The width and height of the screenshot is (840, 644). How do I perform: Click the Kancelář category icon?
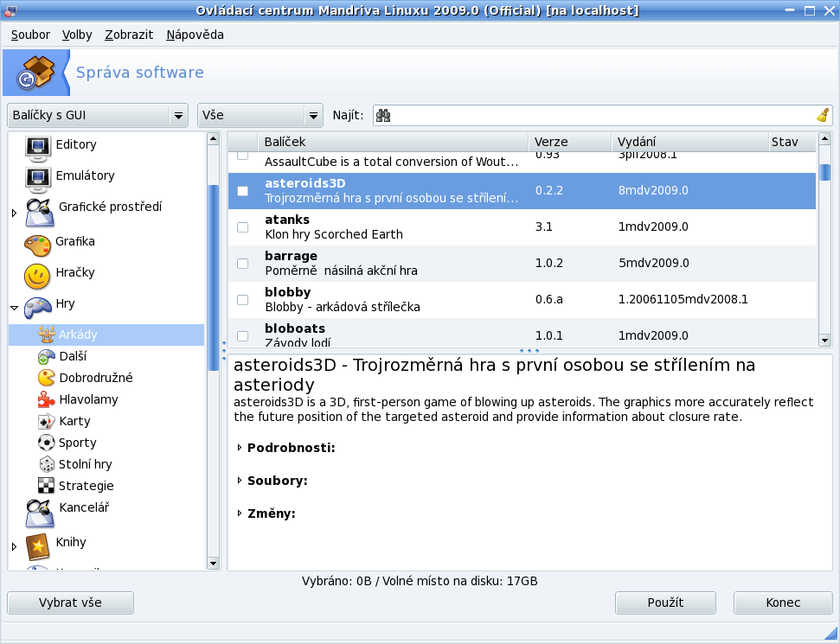[40, 513]
